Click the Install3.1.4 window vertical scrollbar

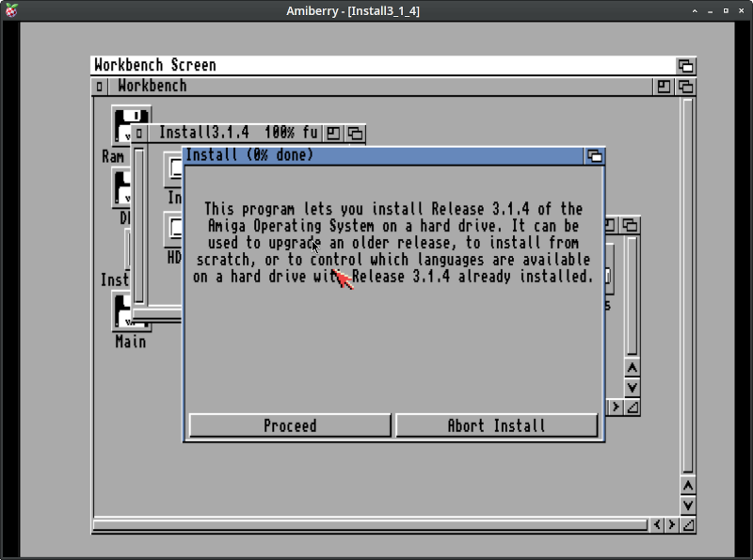tap(139, 226)
